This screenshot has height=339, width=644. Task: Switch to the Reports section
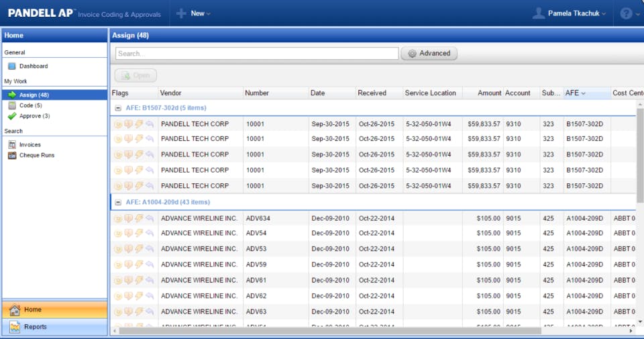point(54,327)
